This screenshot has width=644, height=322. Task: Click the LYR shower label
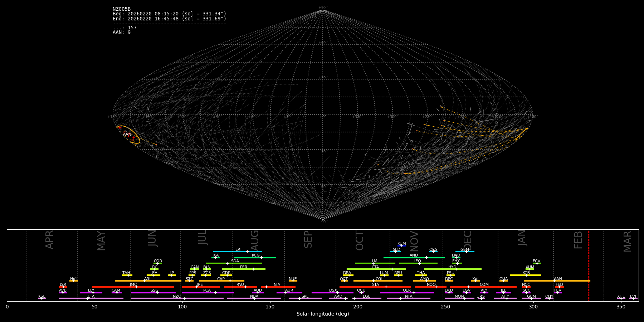tap(63, 285)
